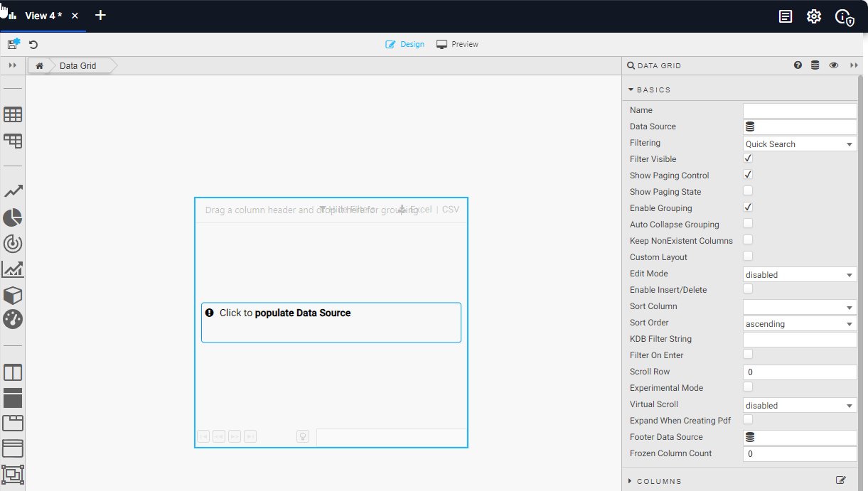868x491 pixels.
Task: Add the header window layout component
Action: click(x=13, y=448)
